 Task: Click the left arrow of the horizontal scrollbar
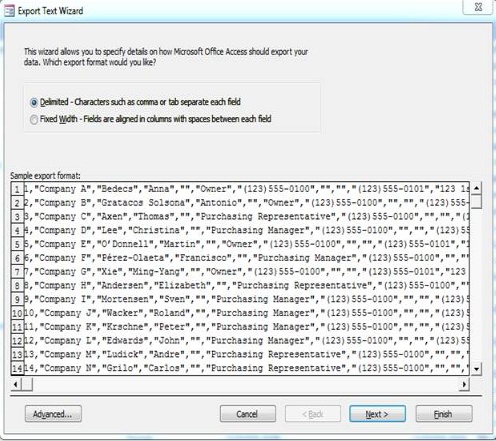click(x=15, y=385)
